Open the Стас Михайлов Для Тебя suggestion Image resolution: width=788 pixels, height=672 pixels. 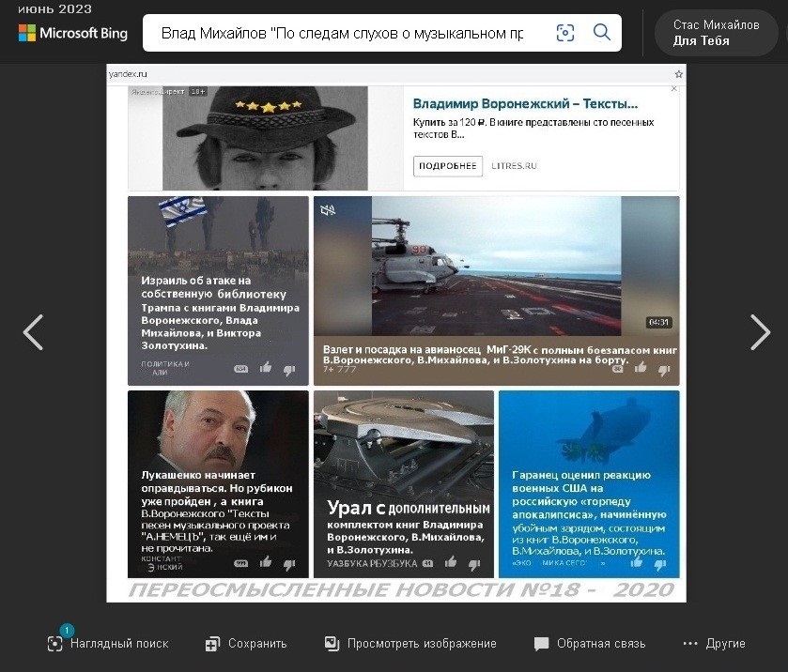pyautogui.click(x=716, y=33)
